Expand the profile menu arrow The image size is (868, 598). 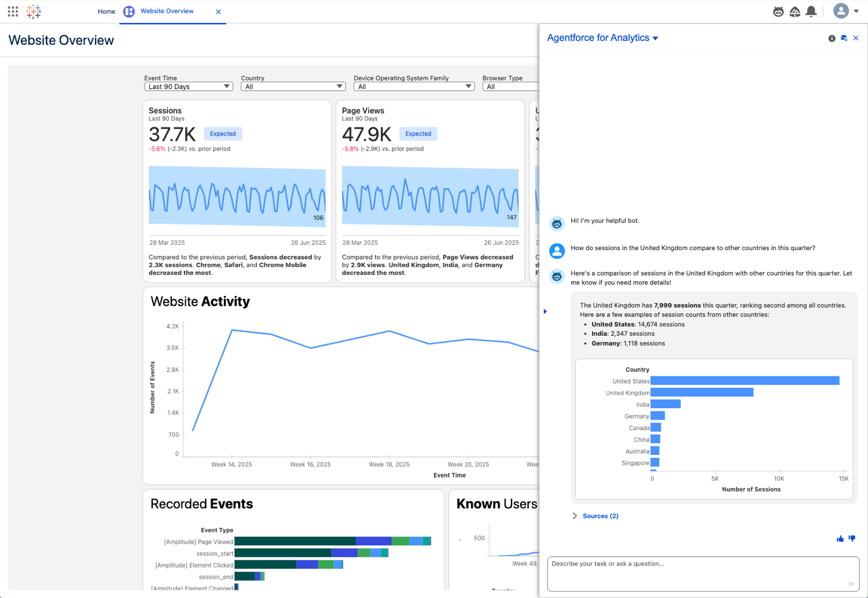click(856, 11)
